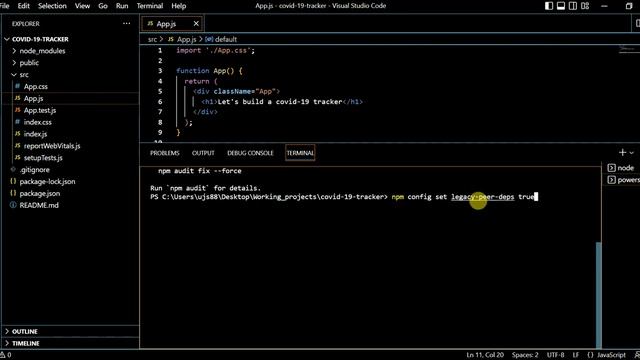Toggle panel layout icon in title bar
This screenshot has width=640, height=360.
[561, 6]
